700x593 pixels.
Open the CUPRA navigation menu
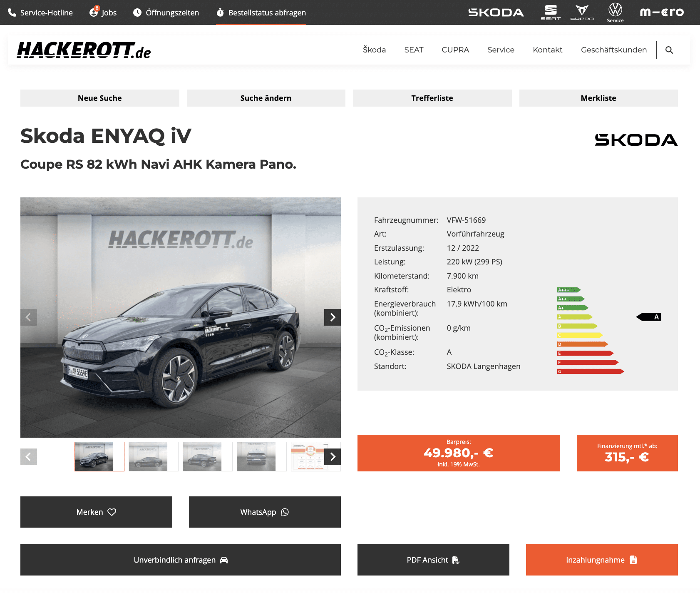(455, 50)
